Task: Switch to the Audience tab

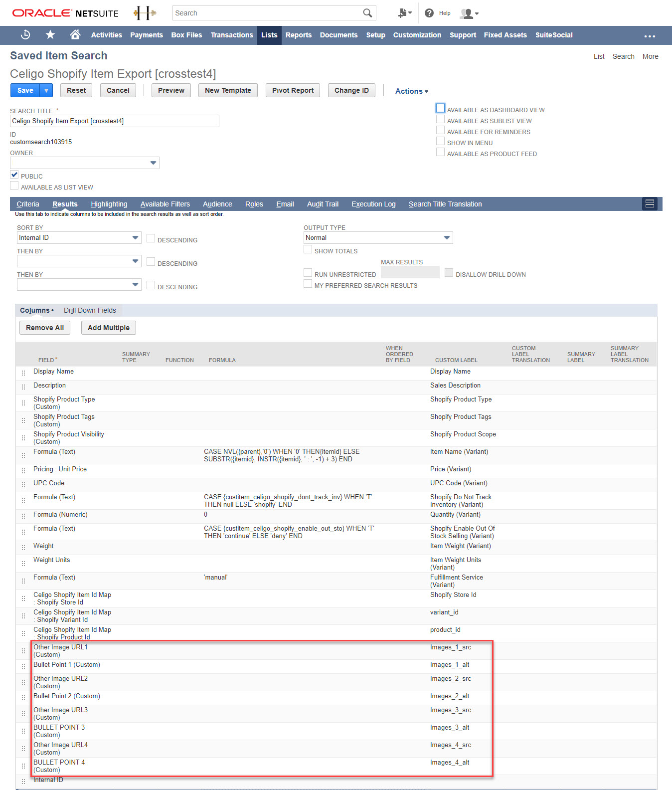Action: pos(217,204)
